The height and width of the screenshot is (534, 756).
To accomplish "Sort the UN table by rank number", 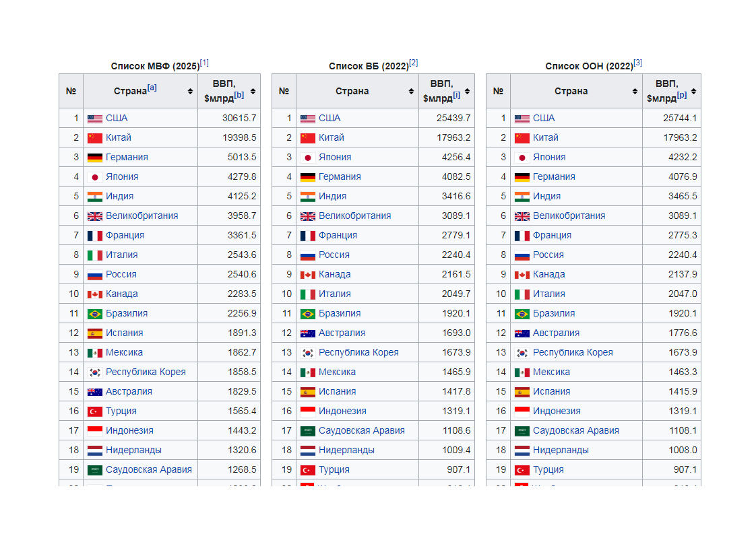I will click(x=498, y=92).
